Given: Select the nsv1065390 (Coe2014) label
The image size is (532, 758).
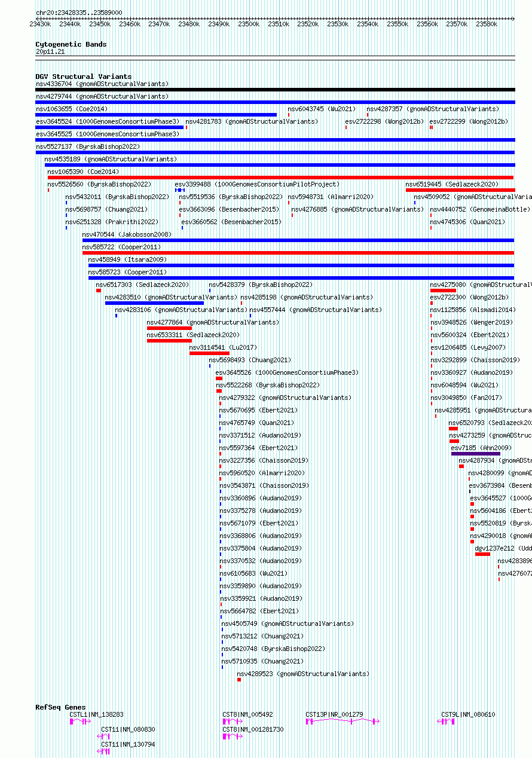Looking at the screenshot, I should pyautogui.click(x=83, y=172).
